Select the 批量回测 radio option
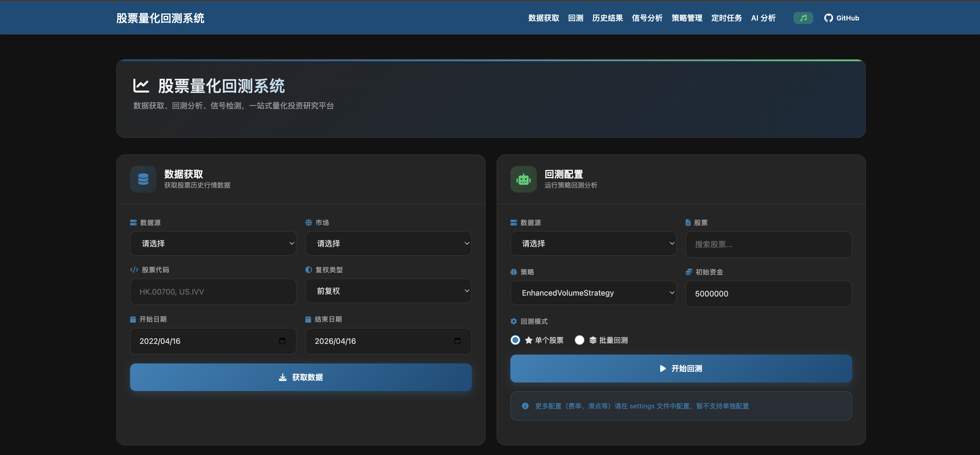Image resolution: width=980 pixels, height=455 pixels. (x=579, y=340)
